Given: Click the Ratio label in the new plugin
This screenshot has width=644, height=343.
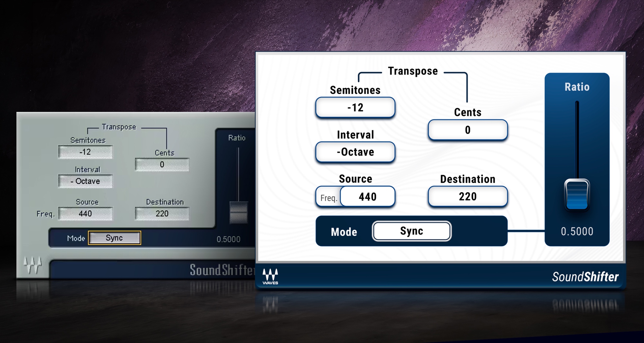Looking at the screenshot, I should pyautogui.click(x=577, y=87).
